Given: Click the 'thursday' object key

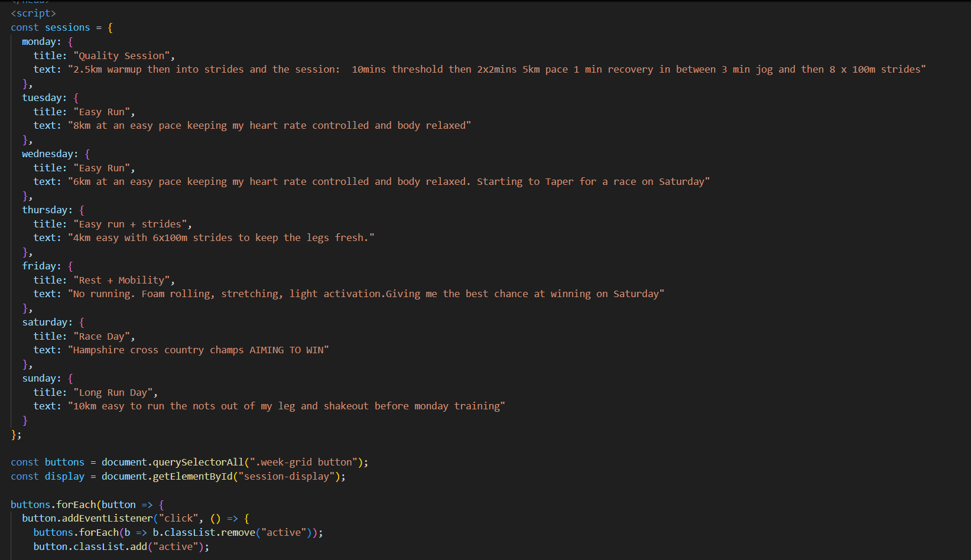Looking at the screenshot, I should pos(44,210).
